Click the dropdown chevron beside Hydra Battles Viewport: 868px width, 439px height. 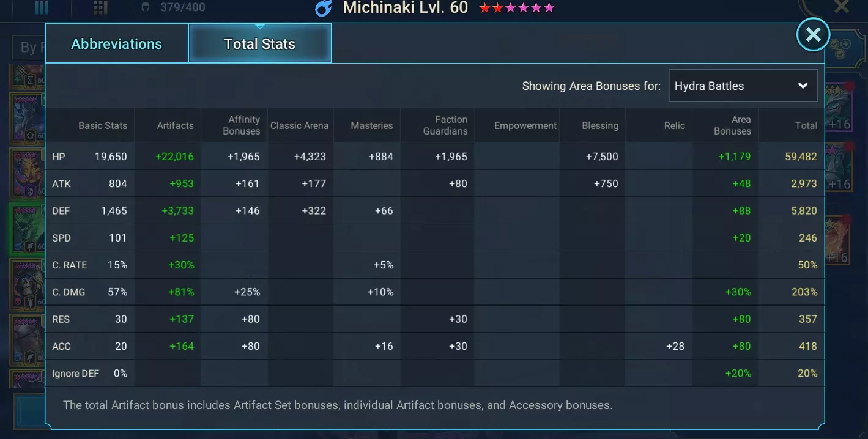[x=803, y=86]
